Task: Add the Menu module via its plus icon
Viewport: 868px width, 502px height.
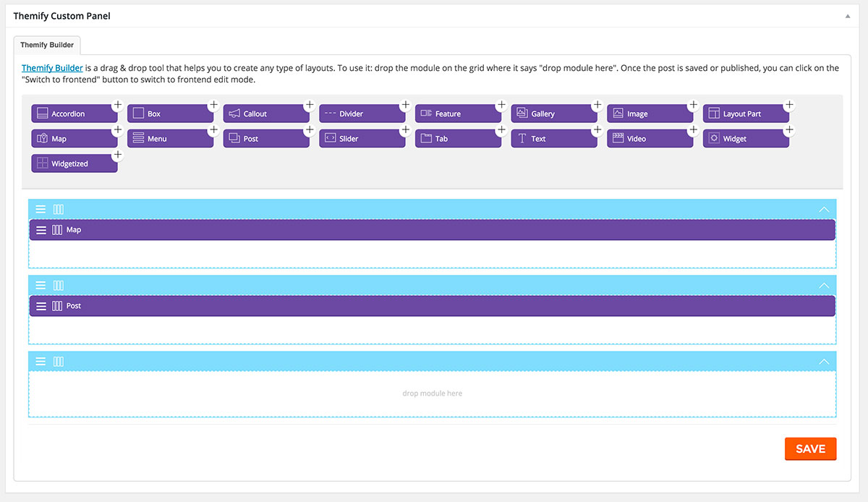Action: pos(213,129)
